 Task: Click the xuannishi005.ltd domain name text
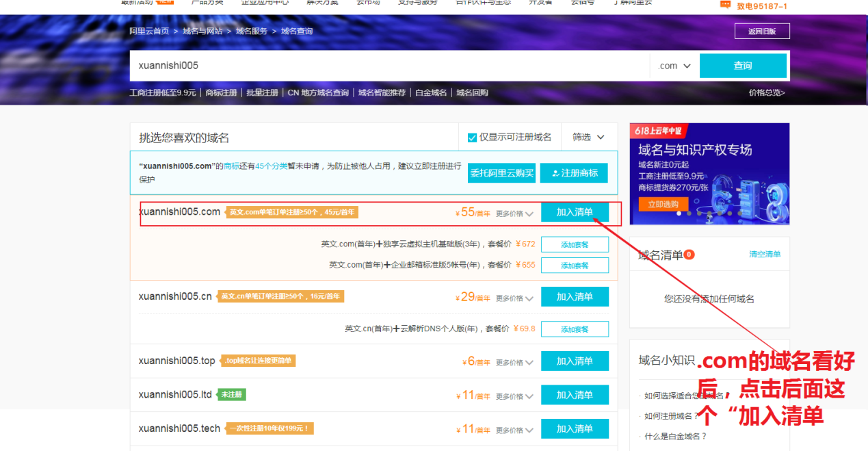click(175, 394)
